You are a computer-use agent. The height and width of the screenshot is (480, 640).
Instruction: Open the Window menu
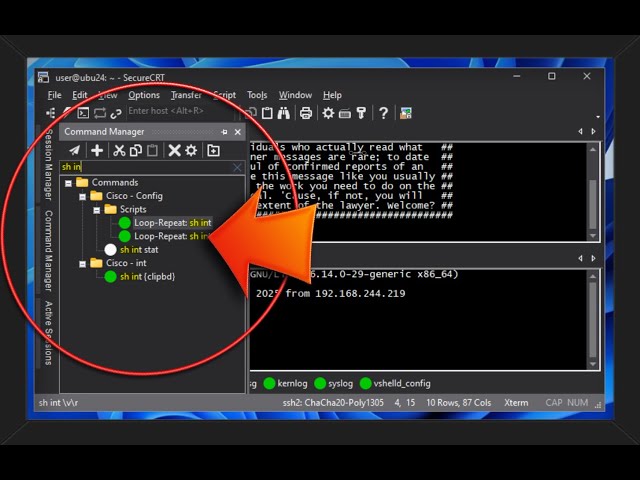point(295,95)
